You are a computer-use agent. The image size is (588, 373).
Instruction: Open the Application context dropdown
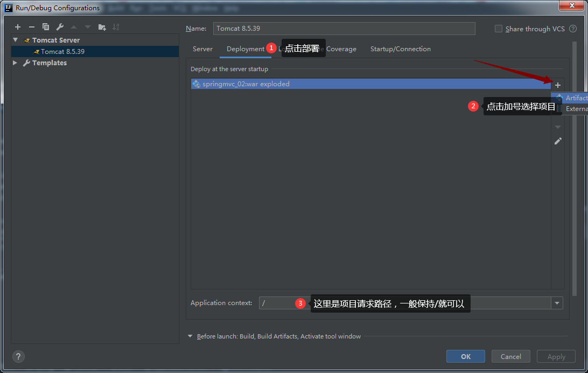tap(557, 303)
